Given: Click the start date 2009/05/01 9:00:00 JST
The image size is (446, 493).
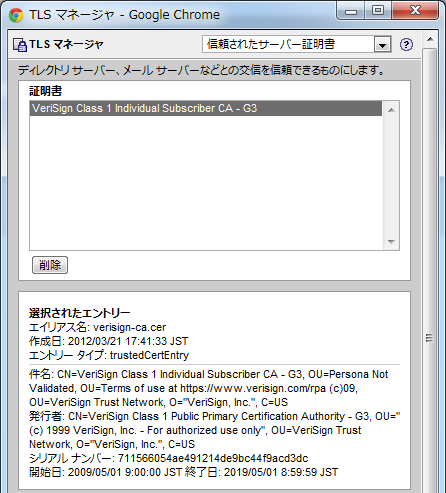Looking at the screenshot, I should [x=125, y=472].
